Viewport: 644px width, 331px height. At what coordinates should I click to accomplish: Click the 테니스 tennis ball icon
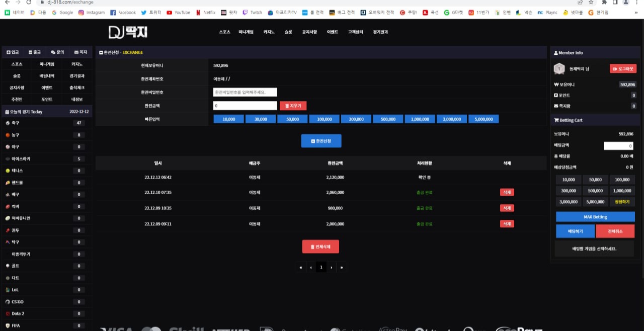(x=8, y=171)
